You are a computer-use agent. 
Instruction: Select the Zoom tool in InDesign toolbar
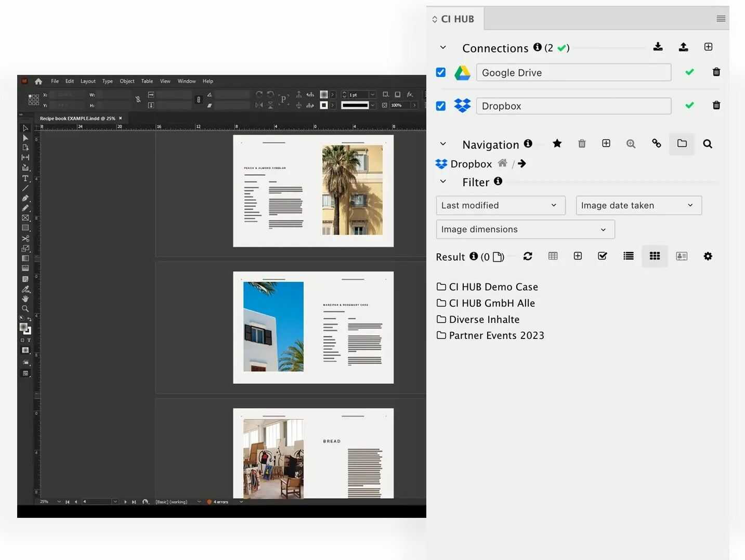(x=25, y=309)
